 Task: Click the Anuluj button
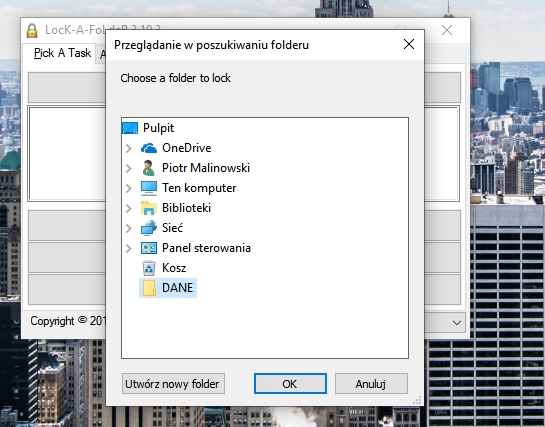pyautogui.click(x=371, y=384)
